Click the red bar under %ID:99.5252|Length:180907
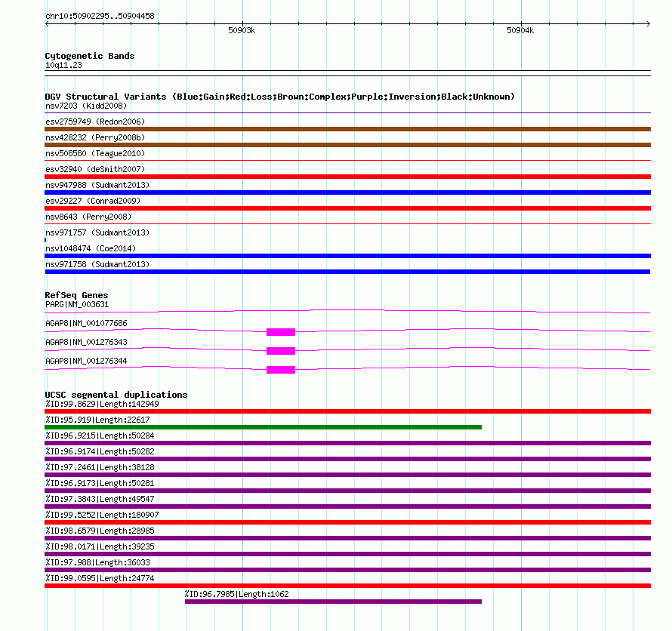The image size is (672, 631). click(347, 522)
